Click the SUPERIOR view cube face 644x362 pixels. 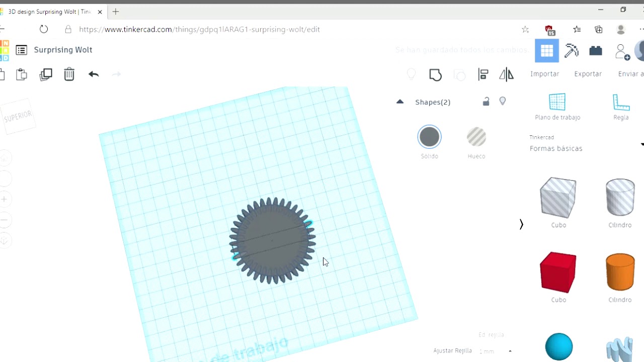coord(18,117)
